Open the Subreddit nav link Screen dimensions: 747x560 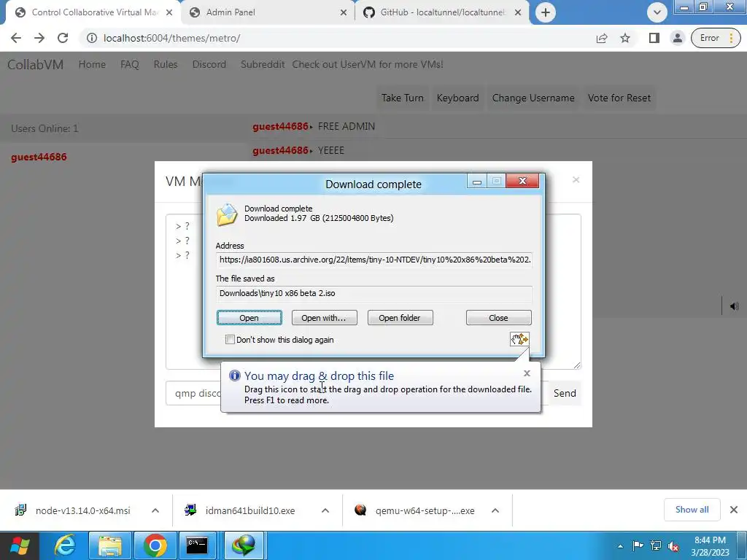(x=263, y=64)
